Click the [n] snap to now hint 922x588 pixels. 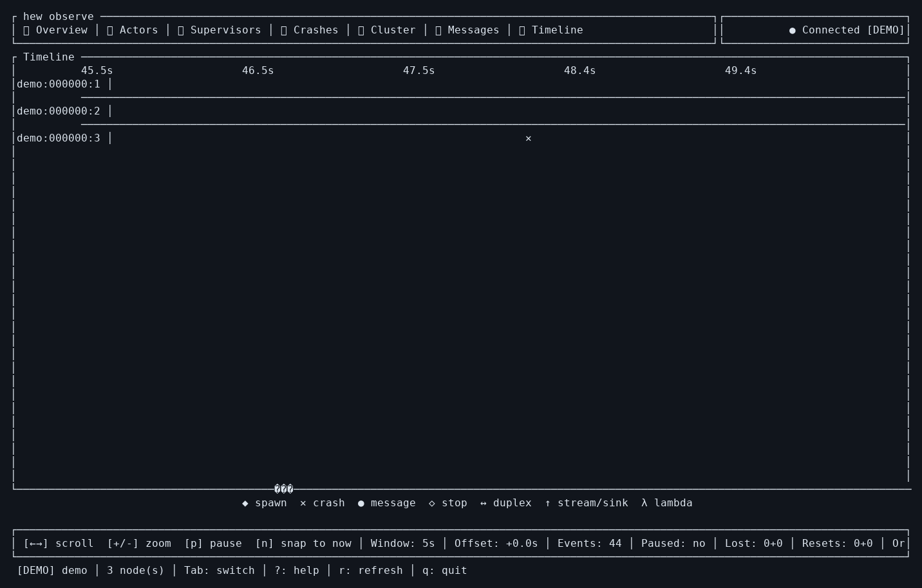tap(303, 544)
